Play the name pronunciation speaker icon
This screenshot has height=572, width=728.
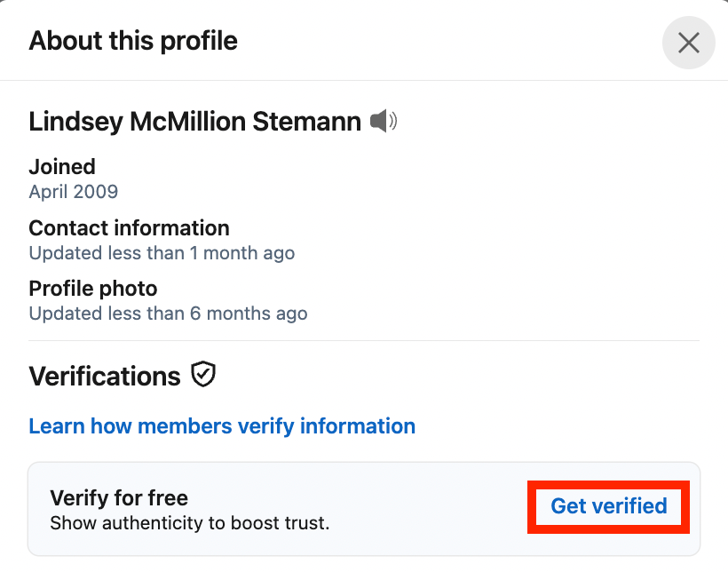pos(384,122)
